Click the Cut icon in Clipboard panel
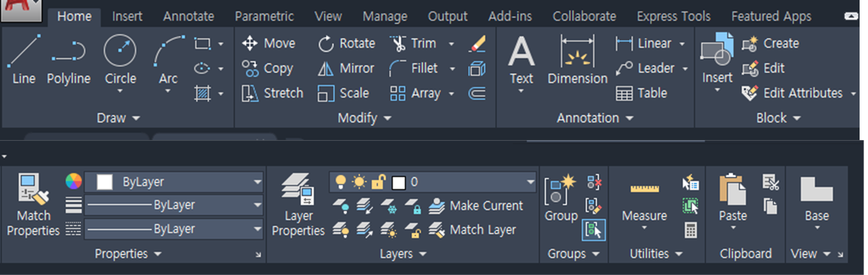This screenshot has width=868, height=275. pyautogui.click(x=770, y=183)
